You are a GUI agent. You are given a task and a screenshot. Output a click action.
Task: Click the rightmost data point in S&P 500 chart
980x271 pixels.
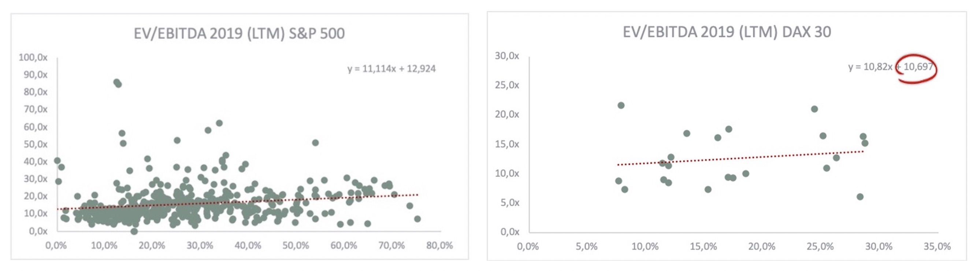coord(417,219)
